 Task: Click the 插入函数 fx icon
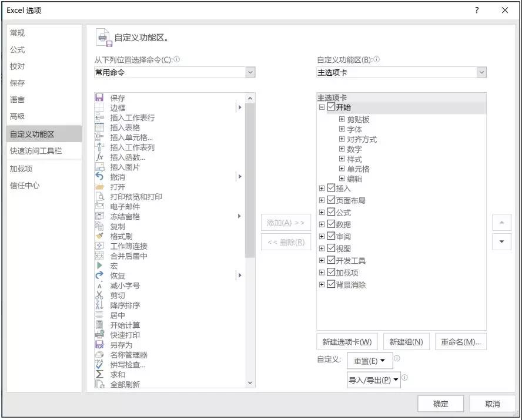point(99,157)
